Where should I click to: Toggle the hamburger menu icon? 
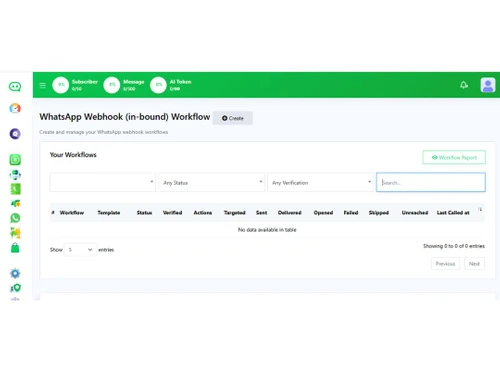coord(43,85)
